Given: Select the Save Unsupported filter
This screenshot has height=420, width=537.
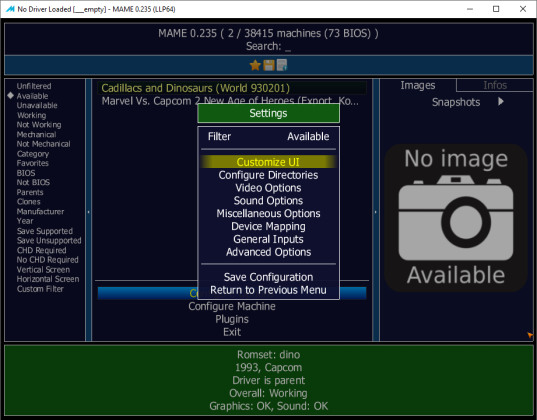Looking at the screenshot, I should point(49,240).
